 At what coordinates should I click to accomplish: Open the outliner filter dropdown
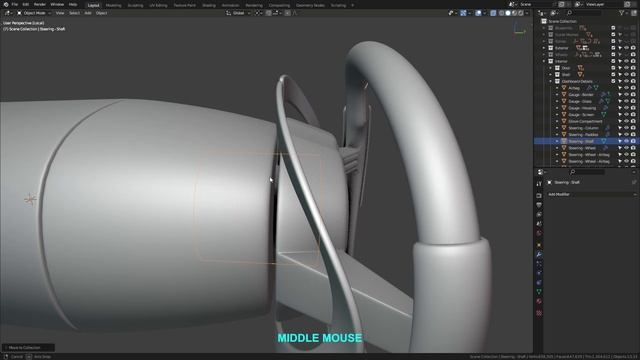(623, 13)
